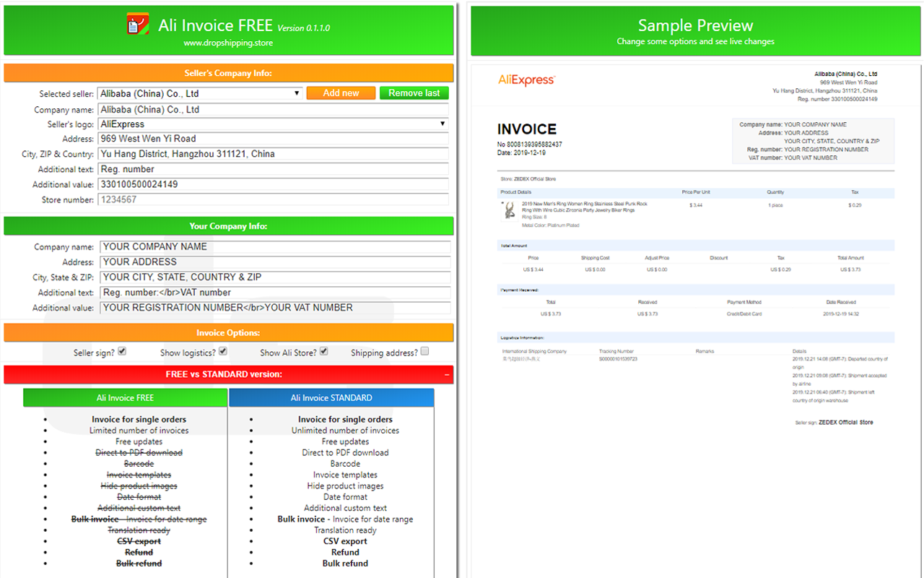This screenshot has width=924, height=578.
Task: Click struck-through Barcode in FREE list
Action: click(139, 464)
